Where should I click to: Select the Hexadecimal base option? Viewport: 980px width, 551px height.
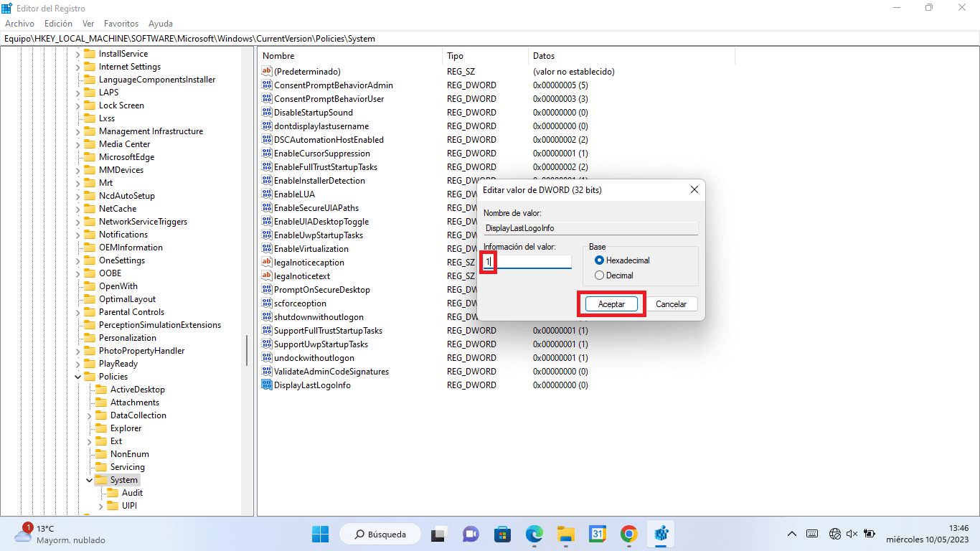600,260
